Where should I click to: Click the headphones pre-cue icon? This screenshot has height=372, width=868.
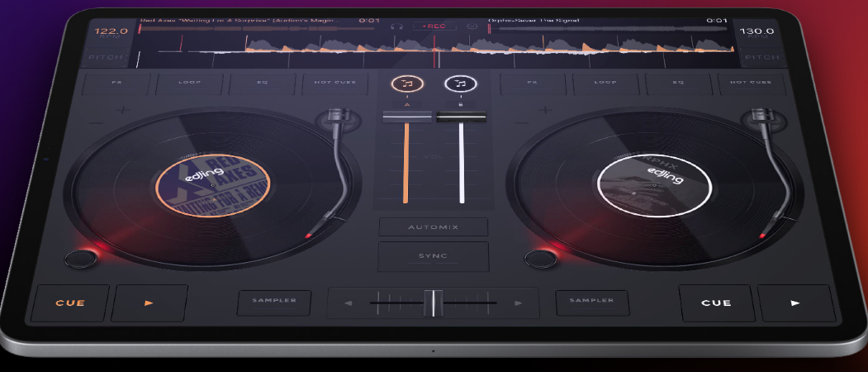[x=396, y=26]
